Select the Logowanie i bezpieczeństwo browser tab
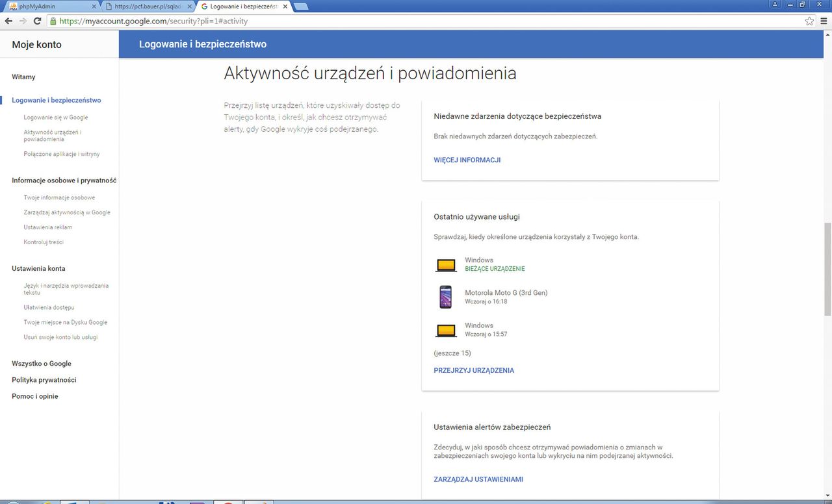 click(244, 6)
